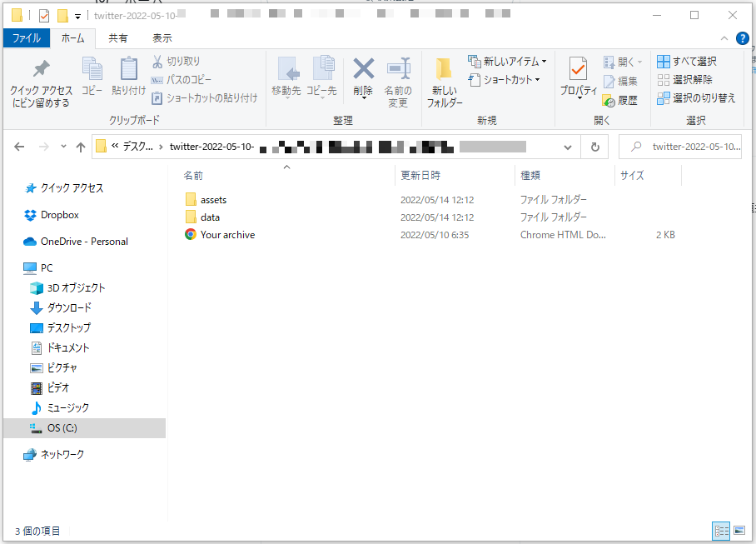Screen dimensions: 756x544
Task: Select Cut (切り取り) scissors command
Action: (176, 62)
